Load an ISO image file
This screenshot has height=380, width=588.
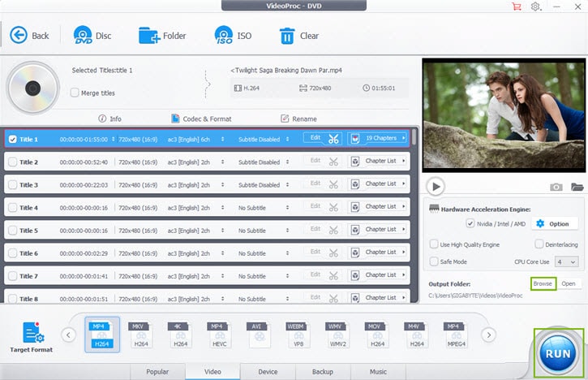pos(224,36)
